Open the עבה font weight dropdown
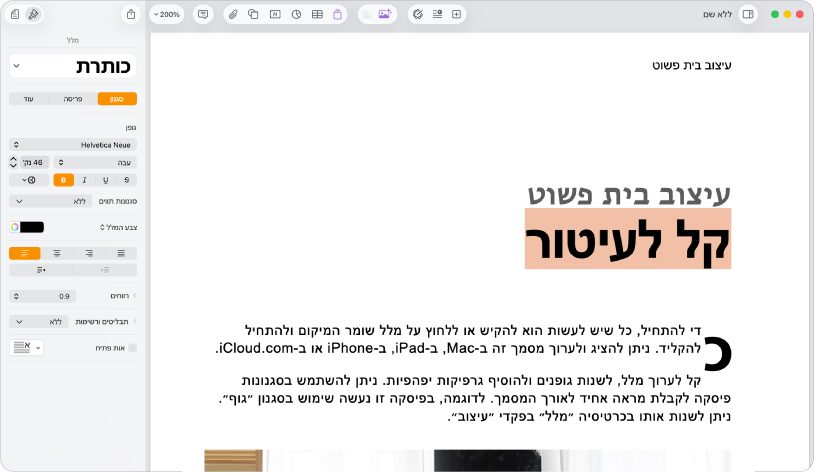Viewport: 814px width, 473px height. 95,163
